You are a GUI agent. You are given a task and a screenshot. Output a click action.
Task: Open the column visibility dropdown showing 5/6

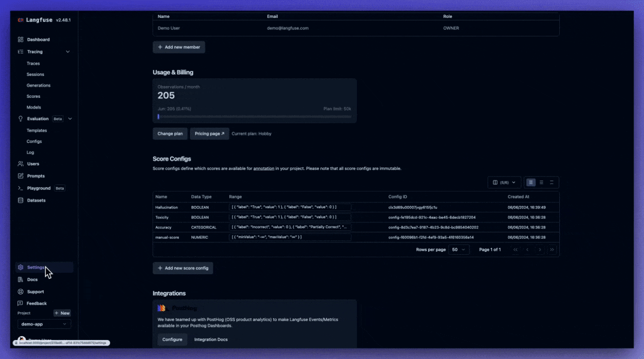pos(503,182)
